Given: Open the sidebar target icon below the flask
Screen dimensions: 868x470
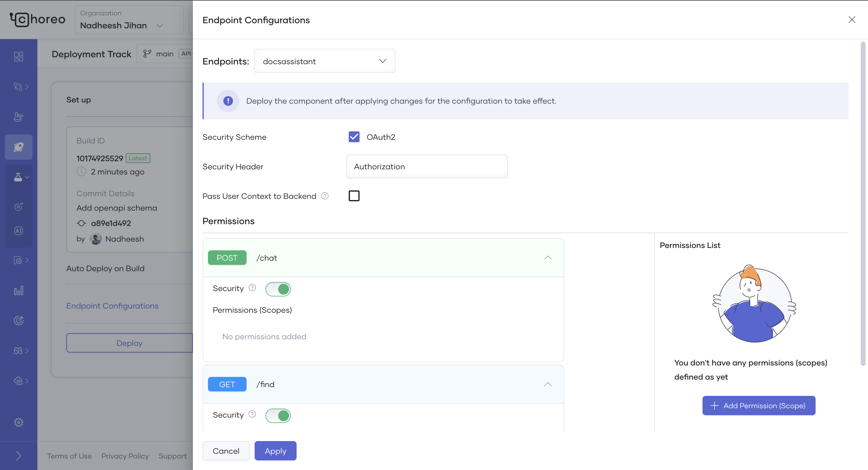Looking at the screenshot, I should click(x=18, y=207).
